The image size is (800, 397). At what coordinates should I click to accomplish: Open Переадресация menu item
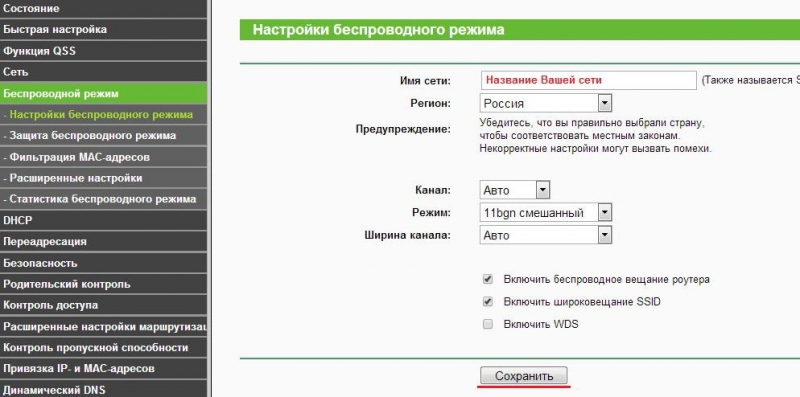click(104, 242)
